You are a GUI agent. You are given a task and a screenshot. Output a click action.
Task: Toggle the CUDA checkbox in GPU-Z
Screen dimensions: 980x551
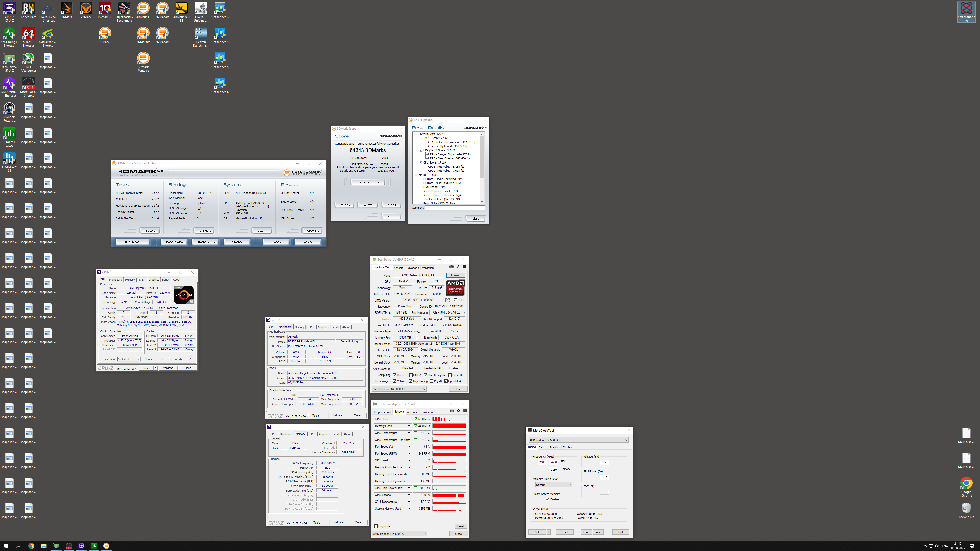coord(411,375)
